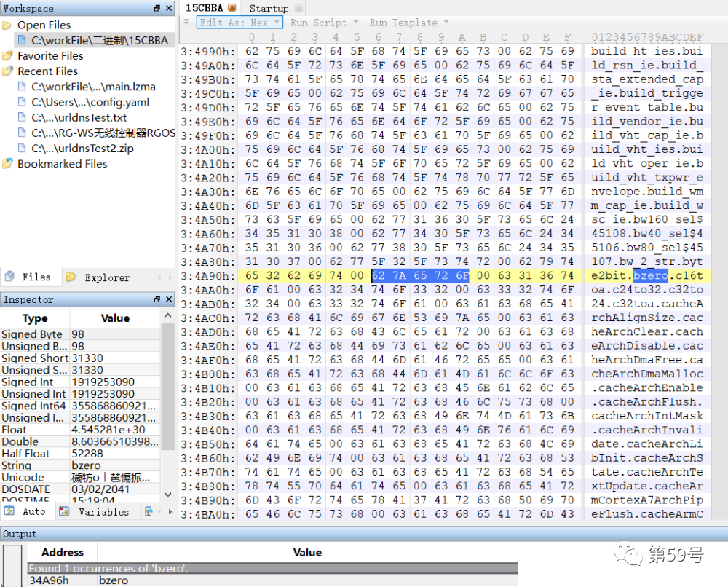
Task: Open recent file main.lzma
Action: click(x=93, y=87)
